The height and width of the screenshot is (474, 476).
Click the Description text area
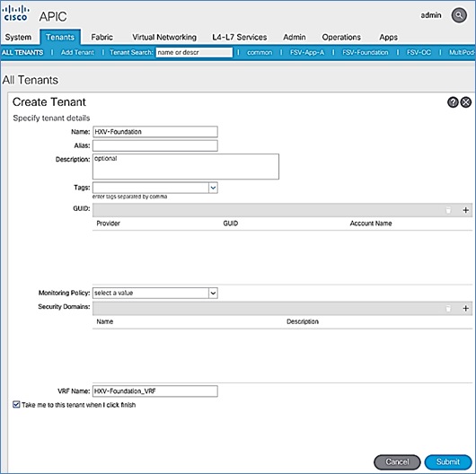[x=186, y=167]
